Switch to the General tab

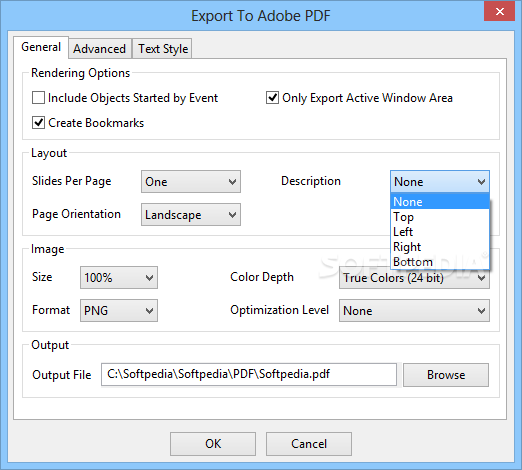(x=41, y=47)
